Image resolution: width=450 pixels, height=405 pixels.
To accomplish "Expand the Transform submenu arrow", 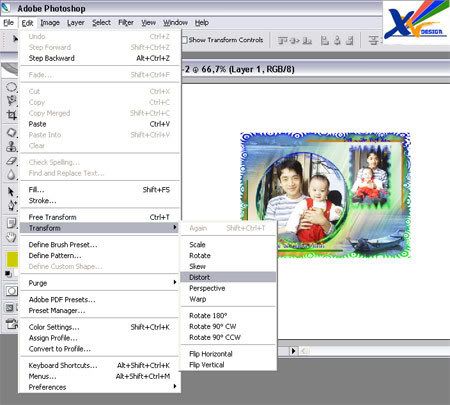I will (x=174, y=227).
